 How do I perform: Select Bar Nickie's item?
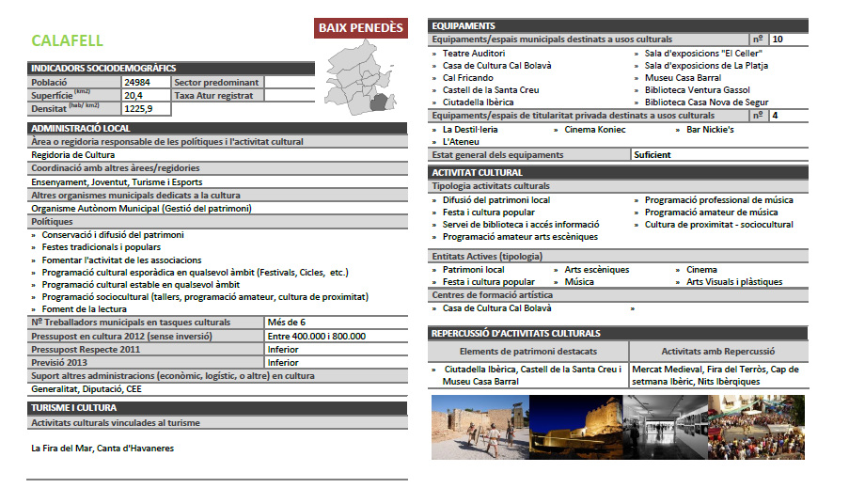710,130
